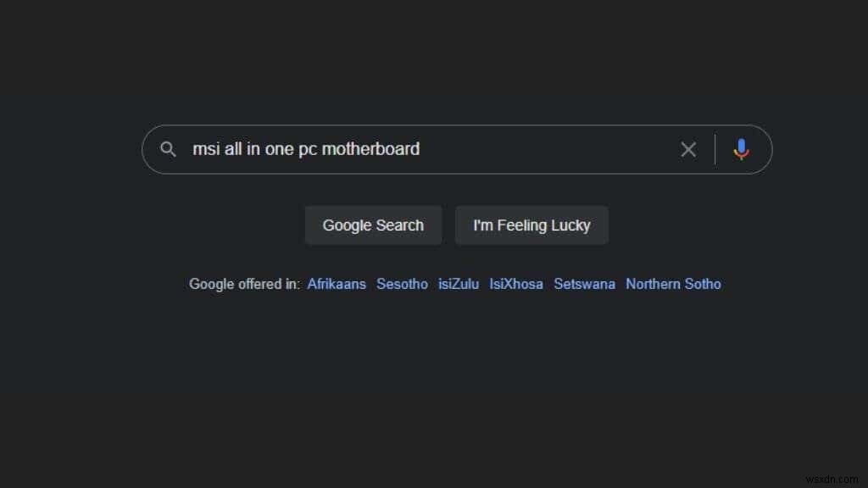868x488 pixels.
Task: Open Google in Northern Sotho
Action: (x=673, y=284)
